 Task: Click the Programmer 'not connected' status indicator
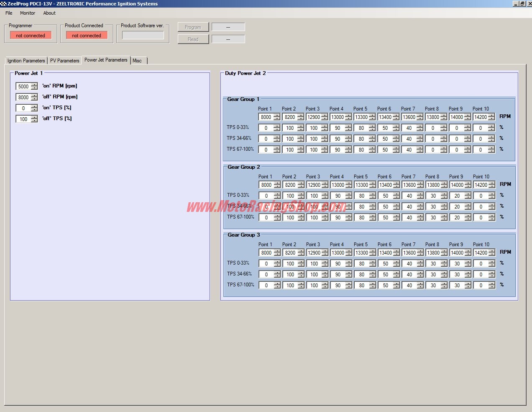click(31, 36)
